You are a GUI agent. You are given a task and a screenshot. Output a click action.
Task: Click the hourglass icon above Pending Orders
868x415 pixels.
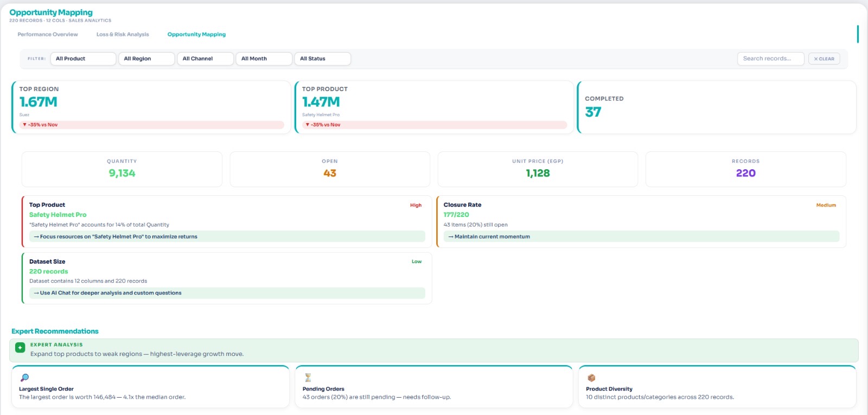[308, 378]
